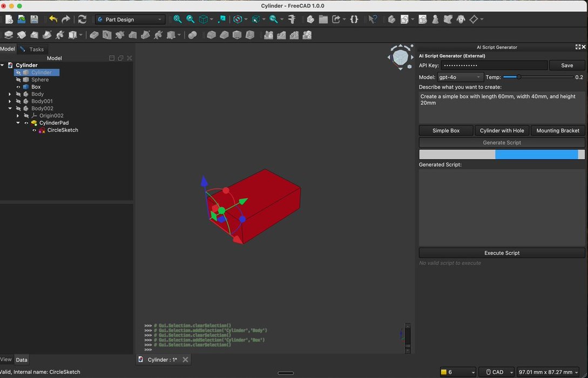Expand the Body001 tree node

[10, 102]
